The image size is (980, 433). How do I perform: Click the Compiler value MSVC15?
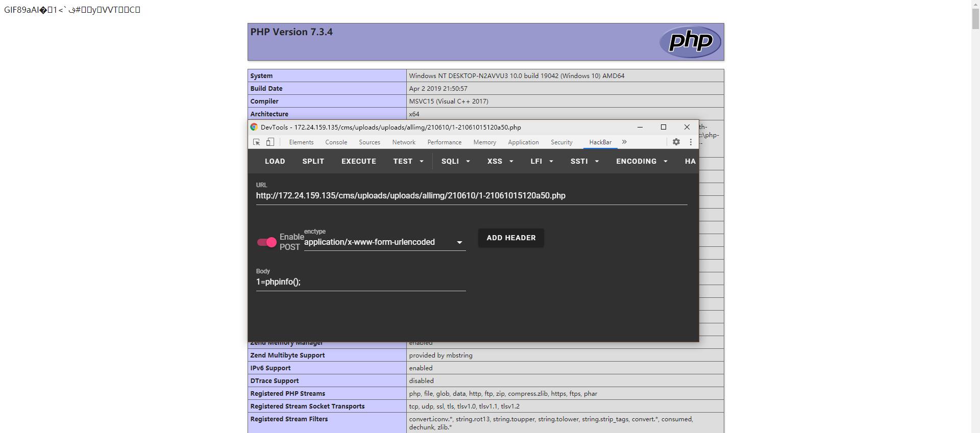[x=449, y=101]
